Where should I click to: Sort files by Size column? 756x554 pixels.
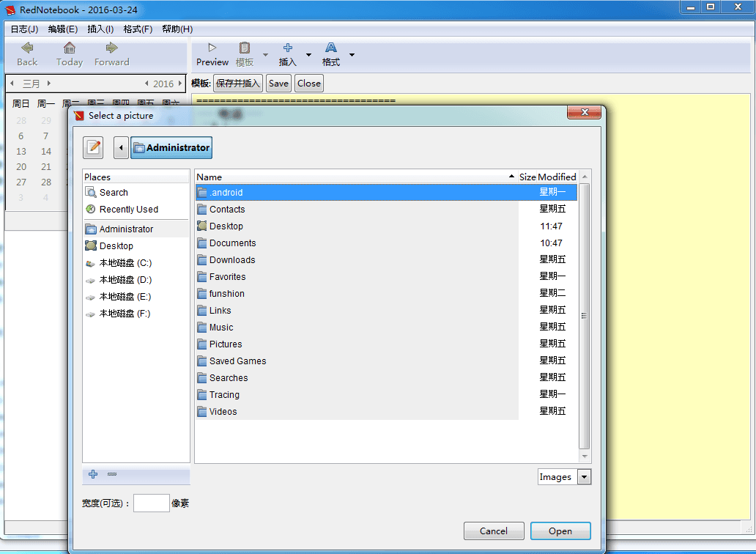[527, 177]
